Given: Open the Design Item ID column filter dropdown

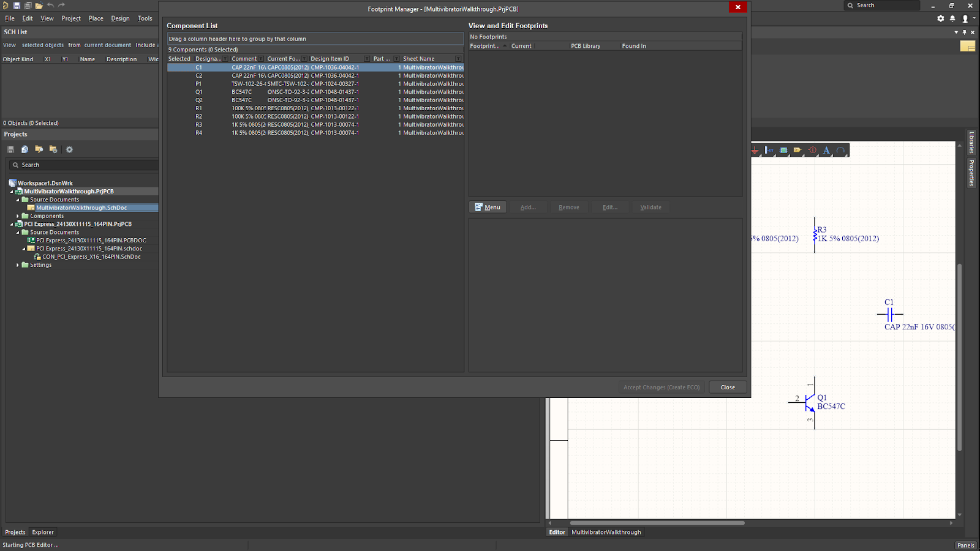Looking at the screenshot, I should pyautogui.click(x=367, y=59).
